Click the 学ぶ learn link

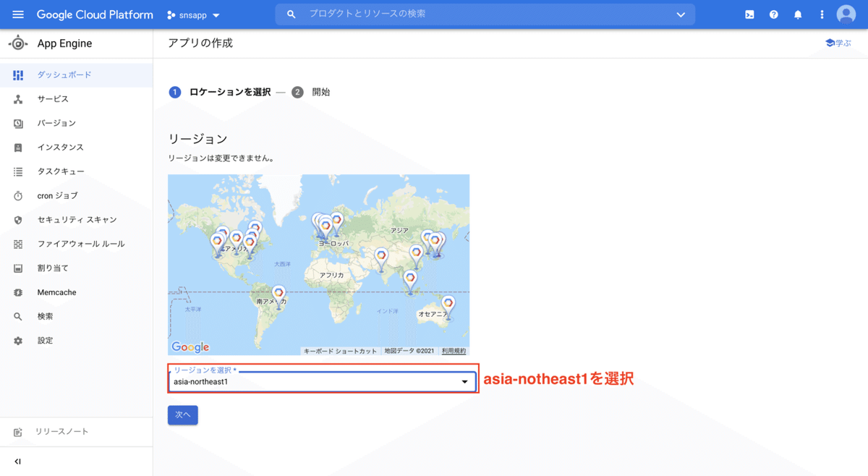(838, 43)
